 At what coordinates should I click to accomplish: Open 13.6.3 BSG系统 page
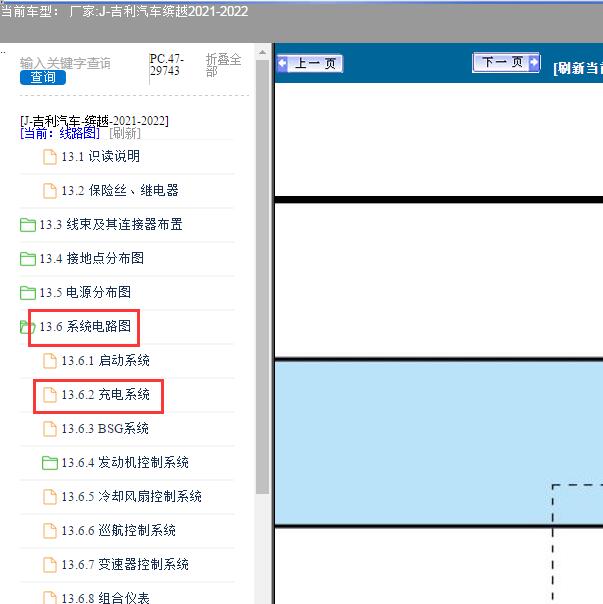tap(105, 428)
